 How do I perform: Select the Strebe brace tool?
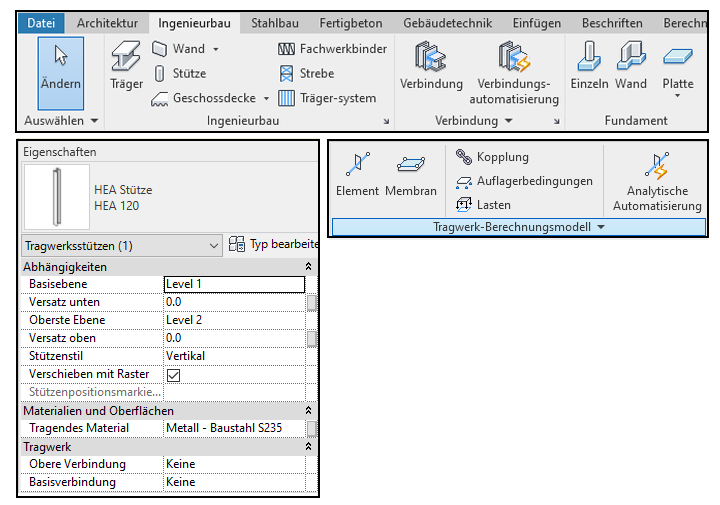point(306,73)
